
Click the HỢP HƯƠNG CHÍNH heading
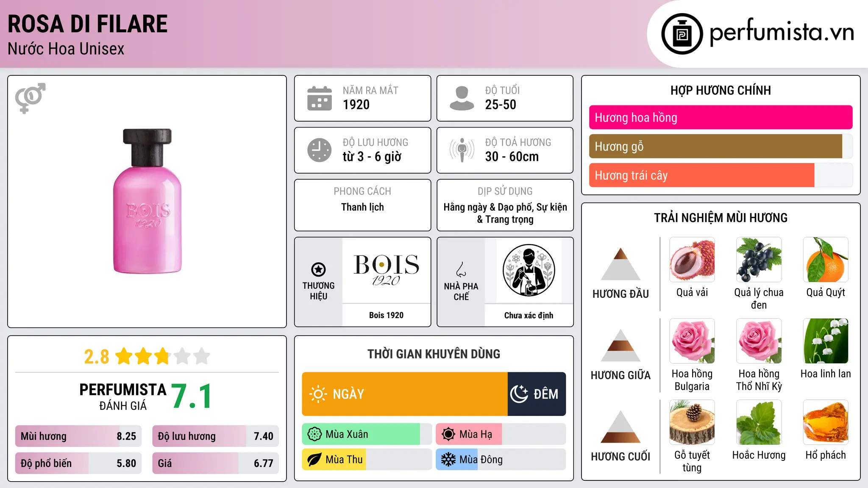point(721,90)
